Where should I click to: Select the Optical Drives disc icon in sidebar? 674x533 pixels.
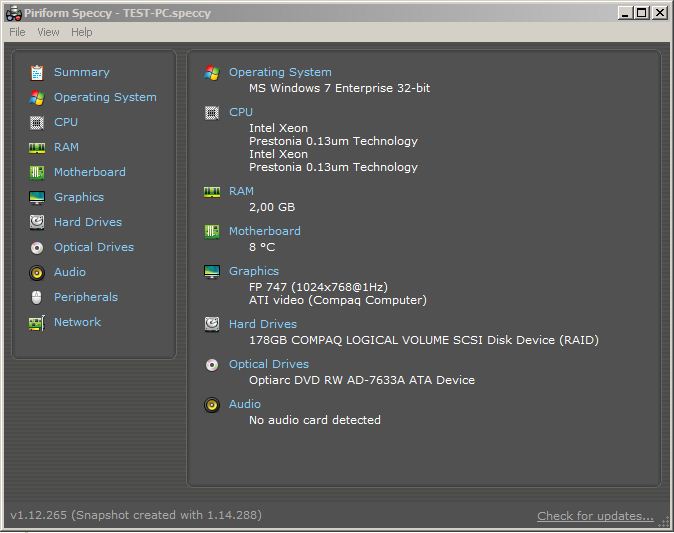click(x=37, y=248)
